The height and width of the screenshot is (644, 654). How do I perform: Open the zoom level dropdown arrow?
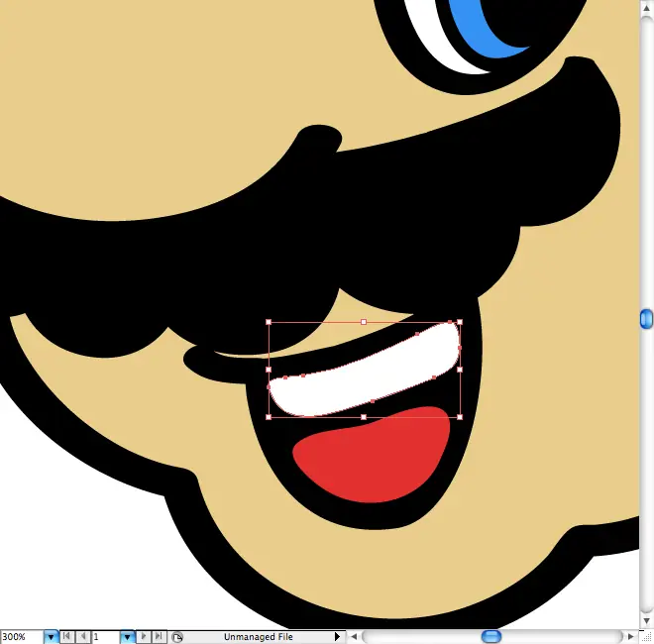(x=51, y=637)
